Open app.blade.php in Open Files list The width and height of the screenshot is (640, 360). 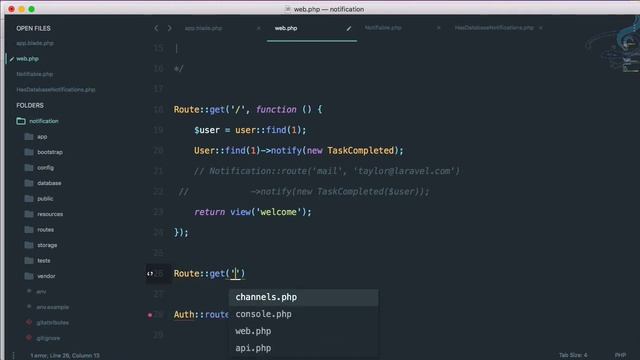click(35, 43)
